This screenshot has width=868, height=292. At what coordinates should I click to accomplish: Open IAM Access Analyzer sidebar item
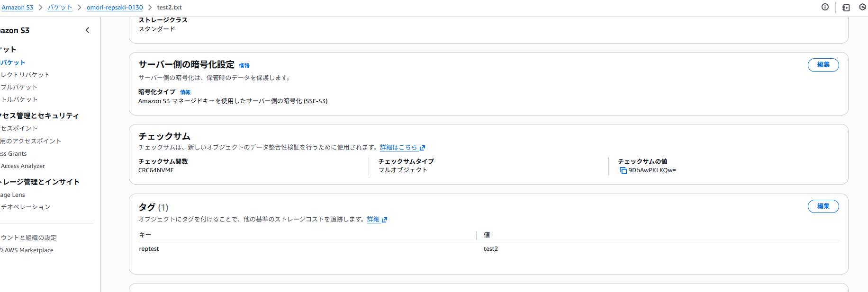pos(23,166)
